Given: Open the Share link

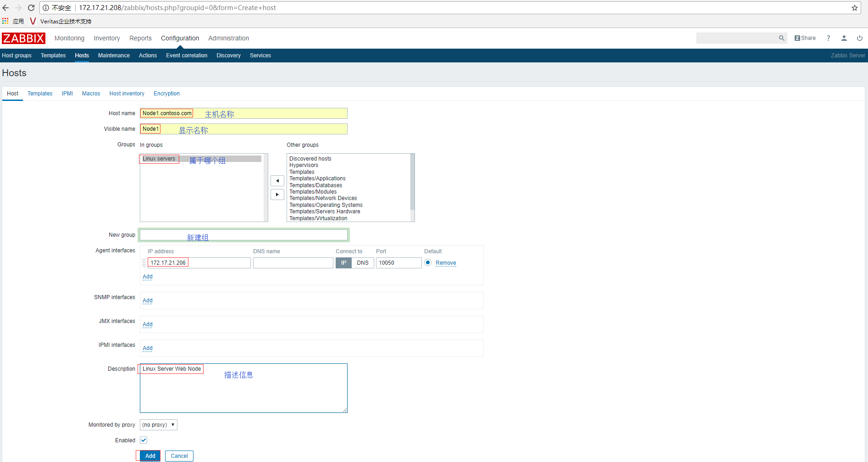Looking at the screenshot, I should [x=805, y=38].
